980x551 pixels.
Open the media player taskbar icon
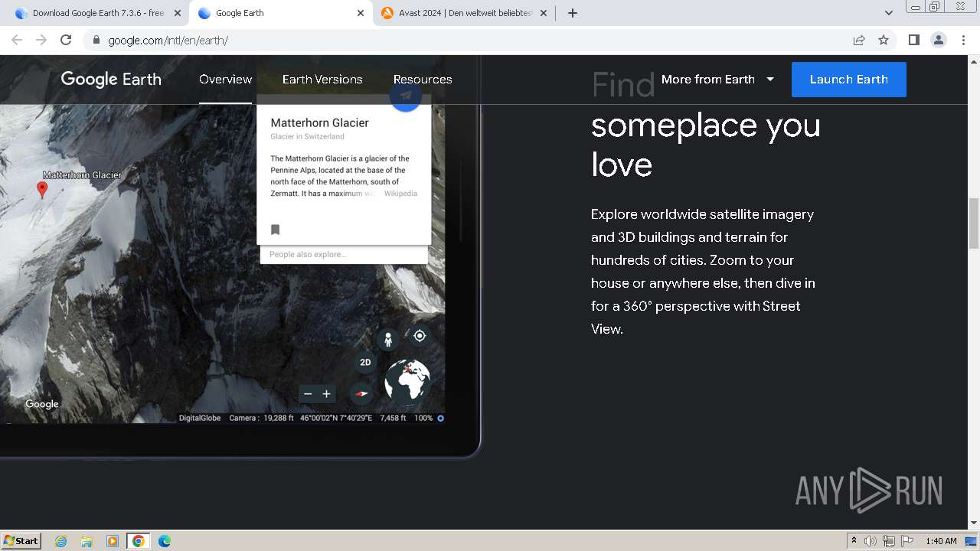click(113, 541)
